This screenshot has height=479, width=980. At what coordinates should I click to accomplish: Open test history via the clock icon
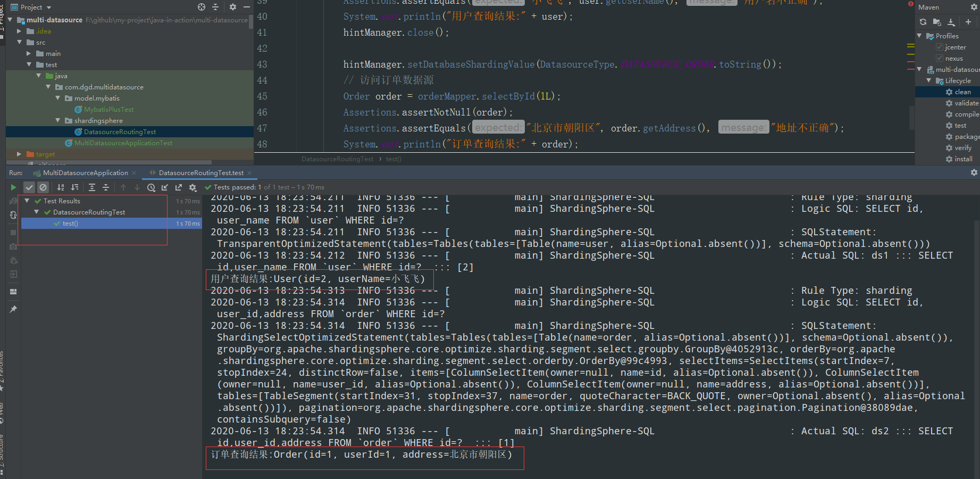pyautogui.click(x=151, y=187)
